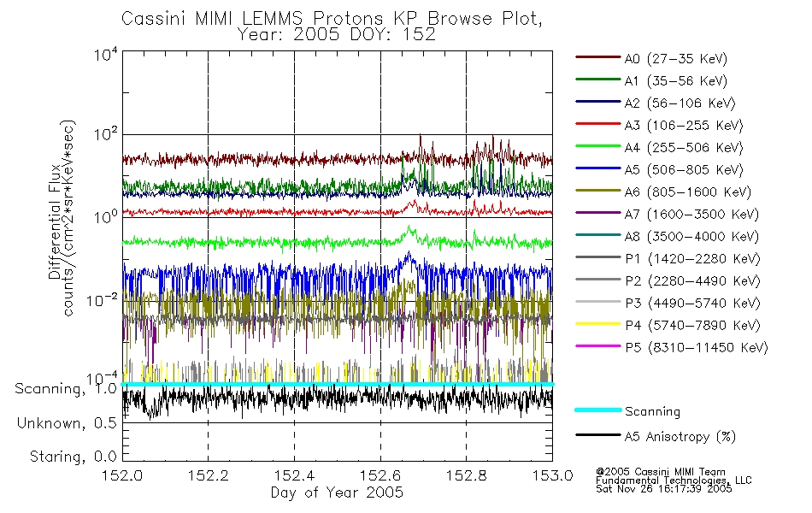Click the P4 (5740-7890 KeV) legend label
The width and height of the screenshot is (812, 513).
692,326
